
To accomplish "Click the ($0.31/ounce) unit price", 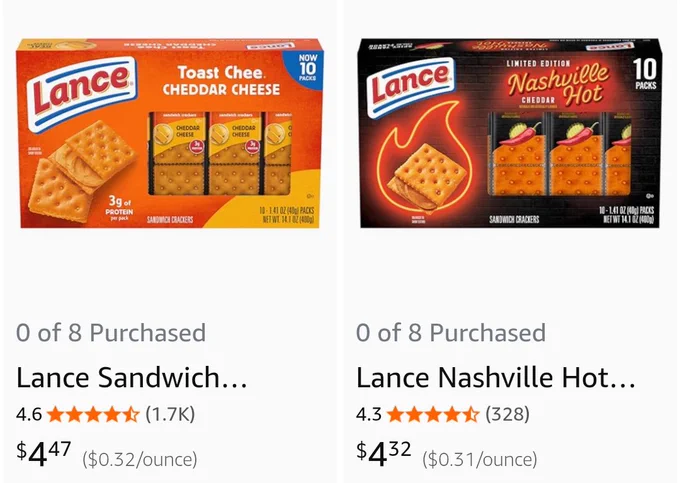I will click(480, 459).
